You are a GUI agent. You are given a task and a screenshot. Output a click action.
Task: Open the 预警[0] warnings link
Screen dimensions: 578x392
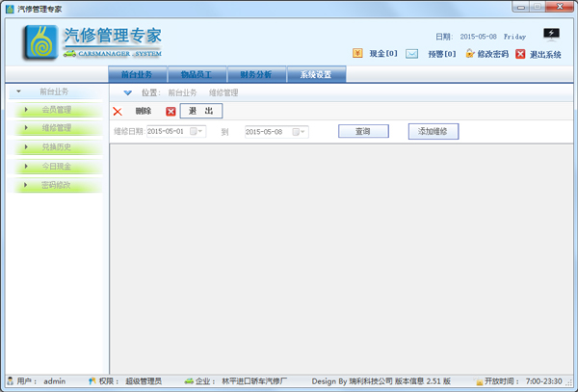(442, 54)
